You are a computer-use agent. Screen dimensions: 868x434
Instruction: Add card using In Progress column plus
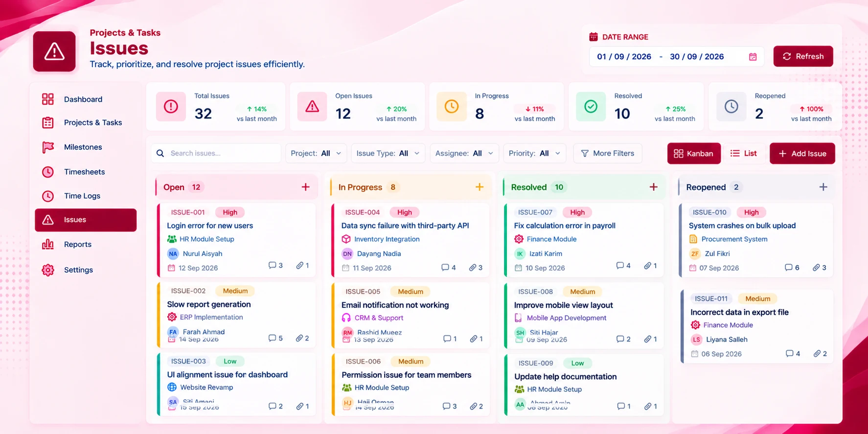point(480,187)
